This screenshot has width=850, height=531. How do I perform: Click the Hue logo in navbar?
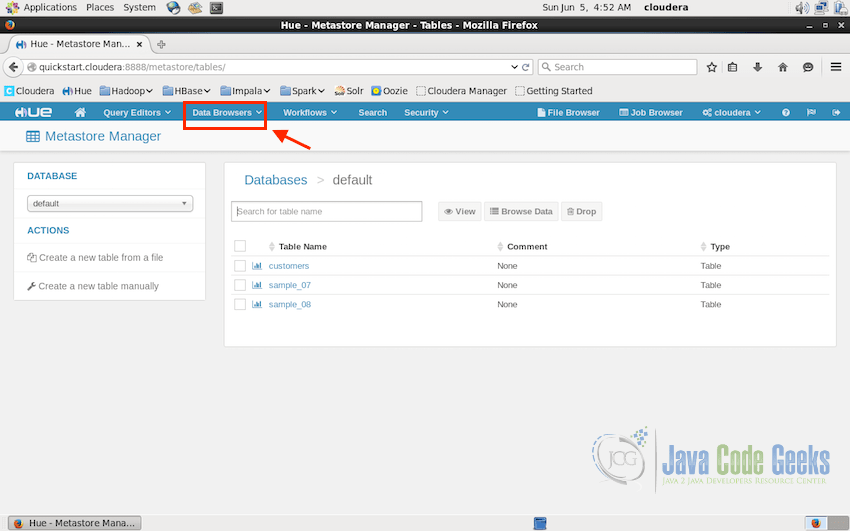click(x=33, y=112)
